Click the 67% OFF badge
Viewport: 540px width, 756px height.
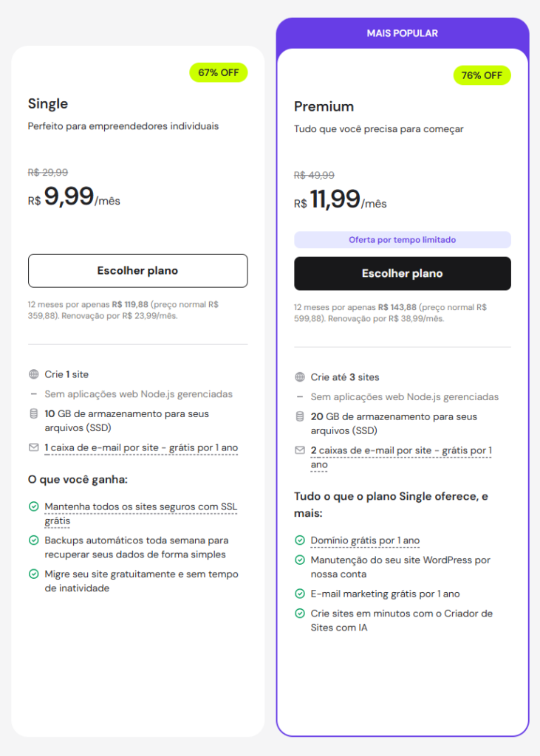(218, 72)
